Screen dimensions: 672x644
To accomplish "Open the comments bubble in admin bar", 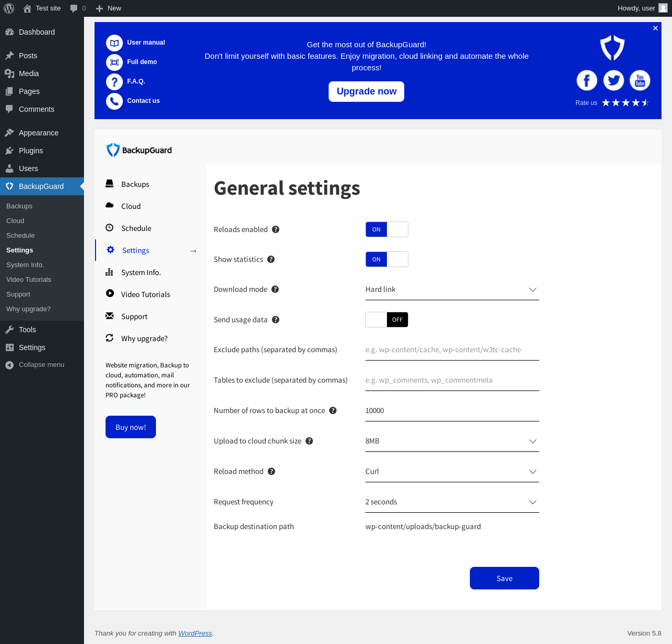I will (74, 8).
